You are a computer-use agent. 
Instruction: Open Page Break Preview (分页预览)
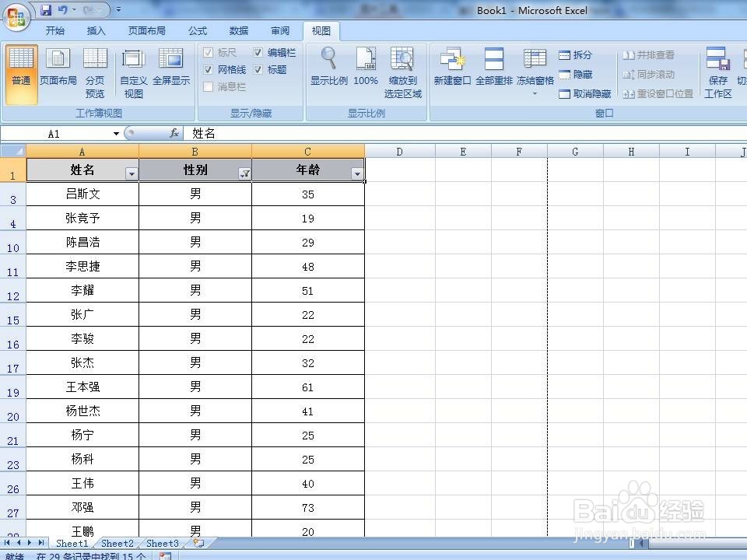point(95,70)
